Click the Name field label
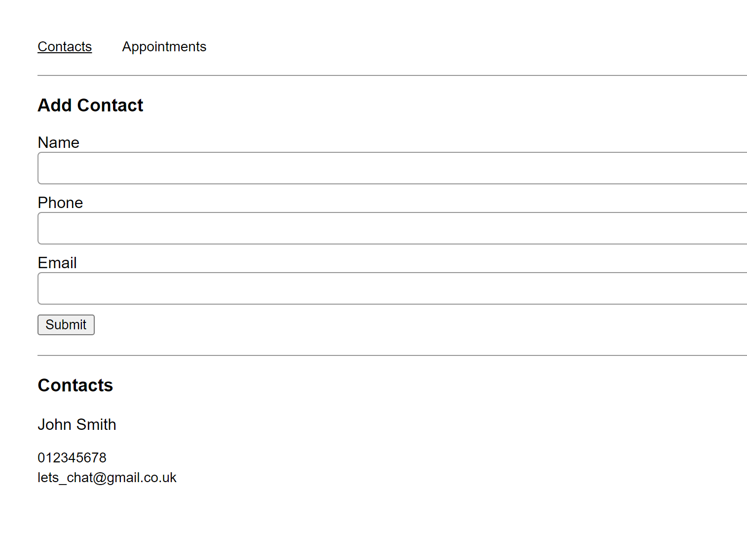Screen dimensions: 747x560 tap(58, 142)
